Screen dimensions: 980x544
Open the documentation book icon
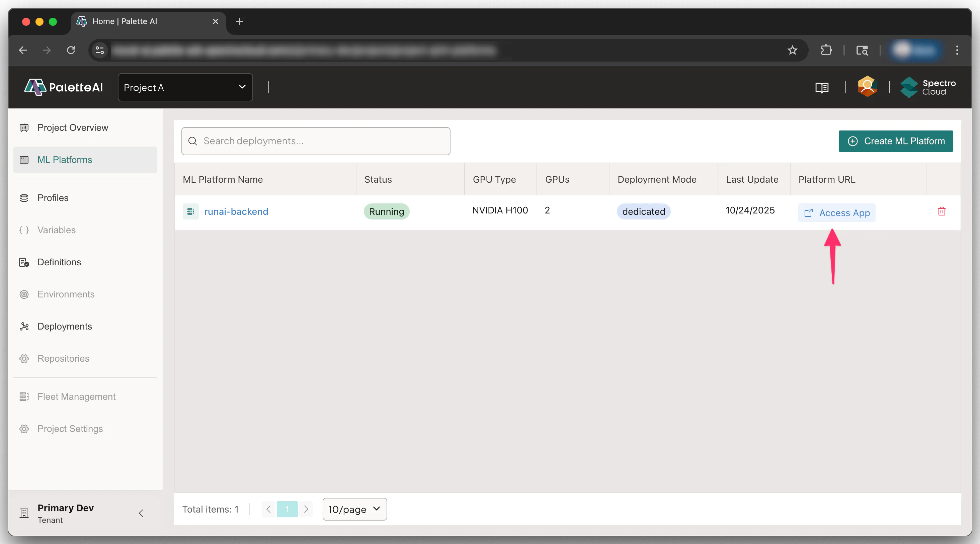pos(822,87)
